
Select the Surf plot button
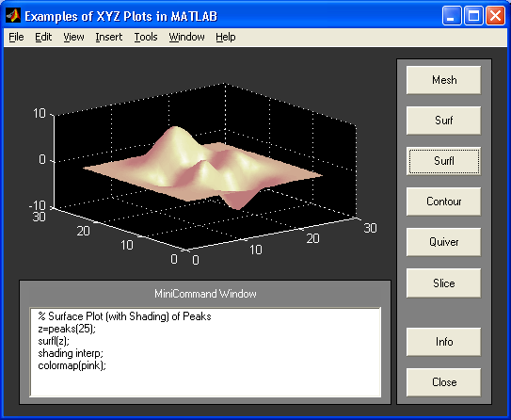tap(443, 121)
